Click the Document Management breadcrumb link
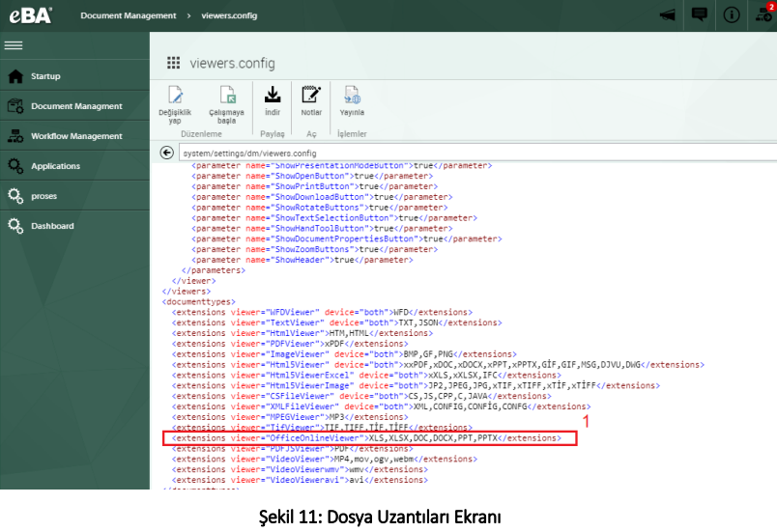Screen dimensions: 777x532 (x=129, y=15)
